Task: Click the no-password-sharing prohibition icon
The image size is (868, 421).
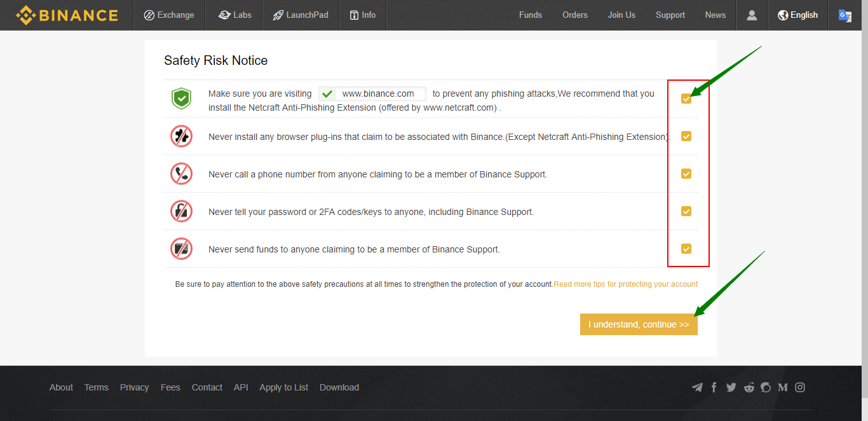Action: tap(181, 211)
